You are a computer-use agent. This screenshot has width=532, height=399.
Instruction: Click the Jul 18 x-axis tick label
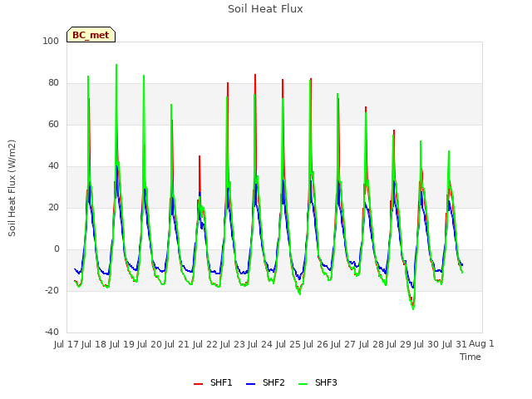94,344
